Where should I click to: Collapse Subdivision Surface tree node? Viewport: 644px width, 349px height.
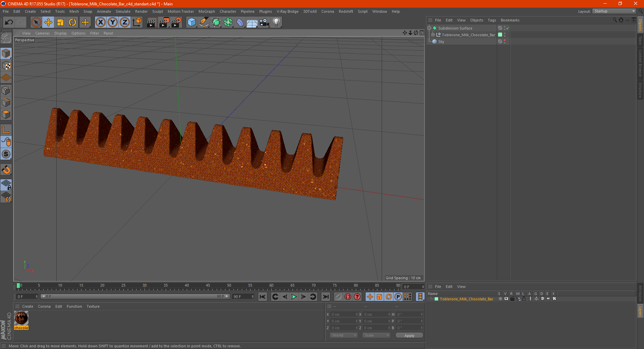click(x=429, y=28)
